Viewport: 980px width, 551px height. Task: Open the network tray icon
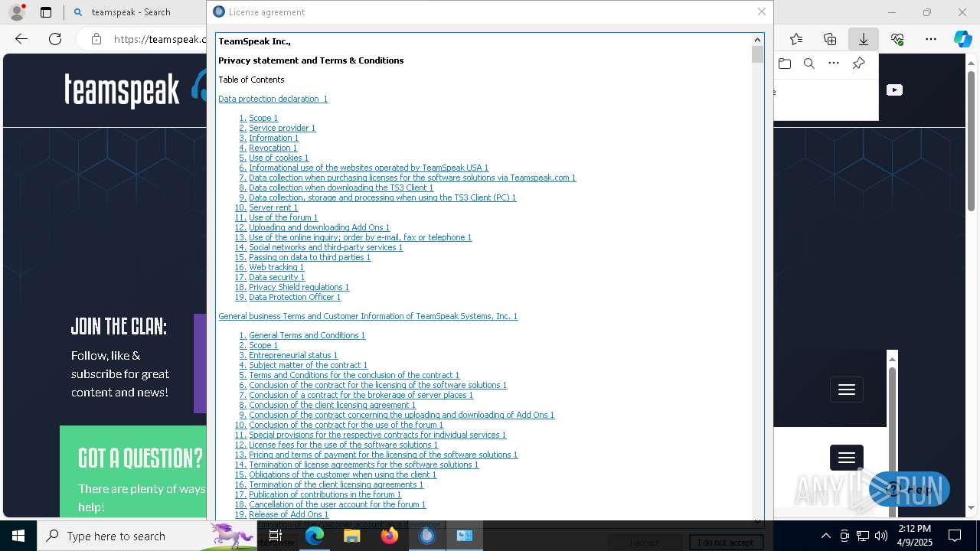coord(863,536)
